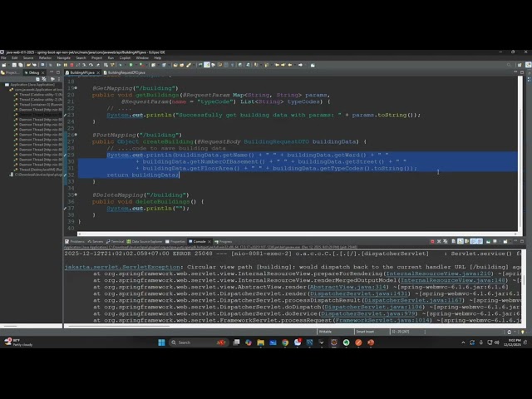Open the Problems tab

pyautogui.click(x=75, y=241)
